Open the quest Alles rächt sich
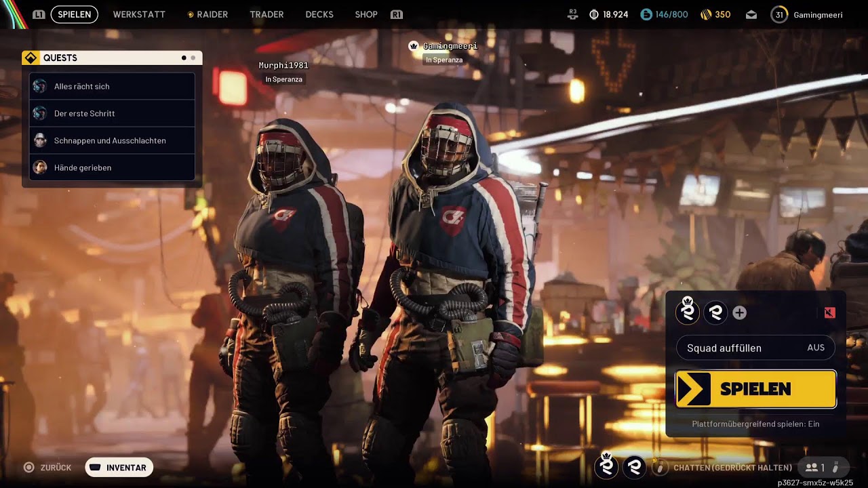Viewport: 868px width, 488px height. (x=112, y=86)
